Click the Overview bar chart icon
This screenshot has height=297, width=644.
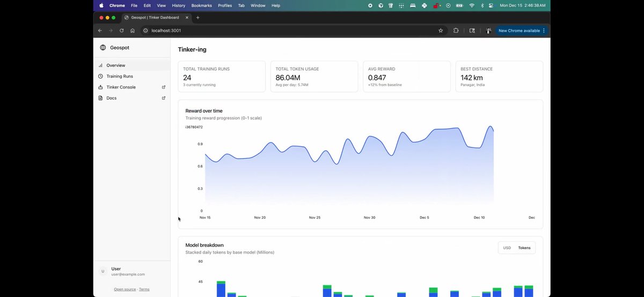101,65
